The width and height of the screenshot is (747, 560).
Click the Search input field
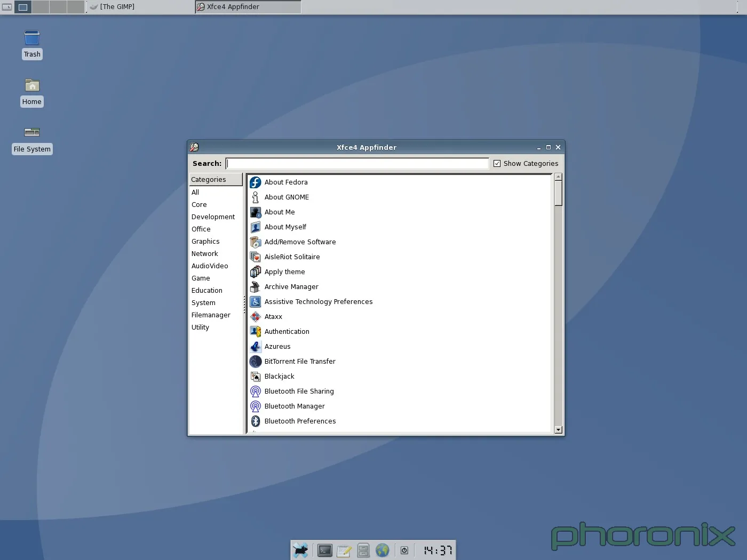coord(357,164)
